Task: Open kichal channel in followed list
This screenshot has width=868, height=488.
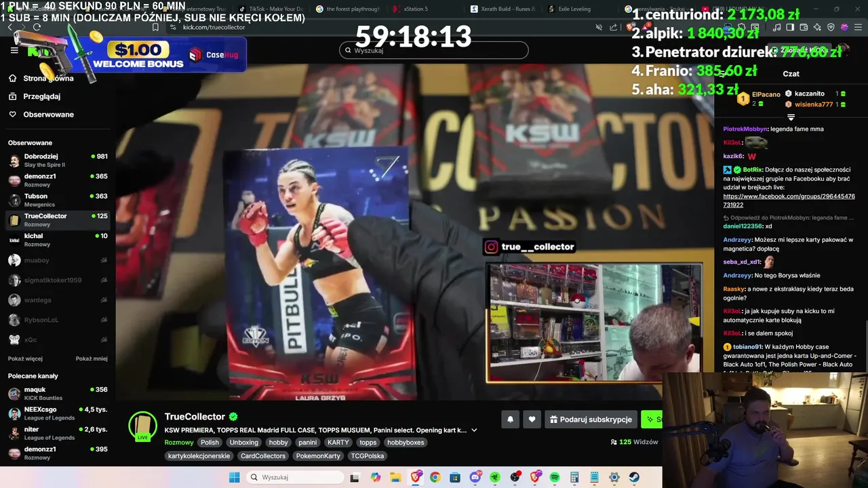Action: [x=58, y=240]
